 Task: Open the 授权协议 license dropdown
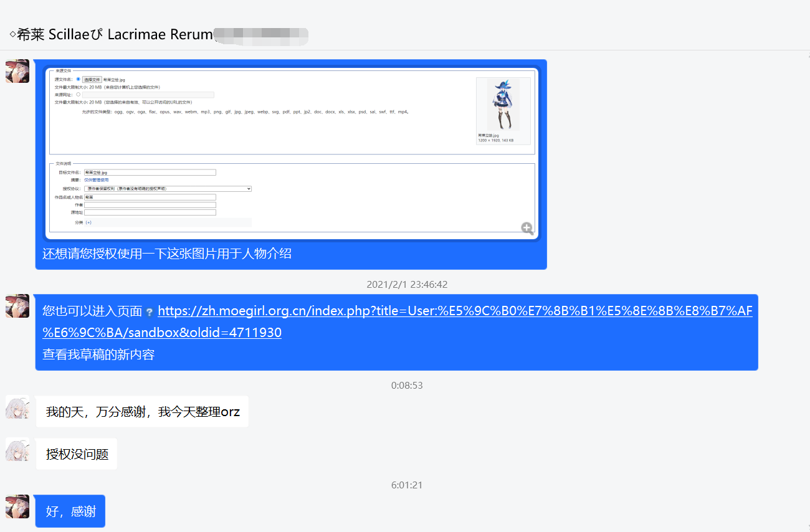168,188
